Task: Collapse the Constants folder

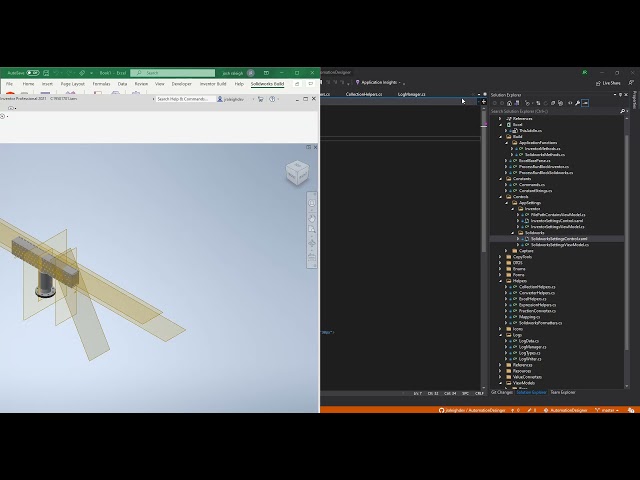Action: [501, 179]
